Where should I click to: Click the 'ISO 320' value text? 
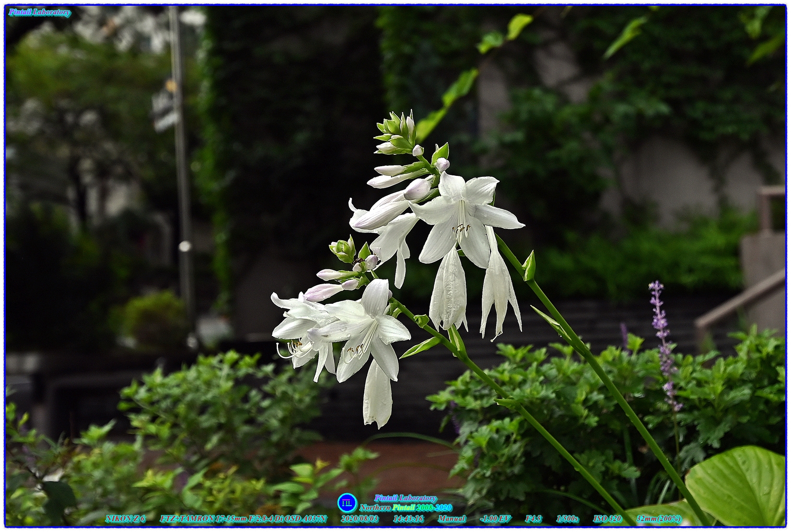click(x=607, y=519)
